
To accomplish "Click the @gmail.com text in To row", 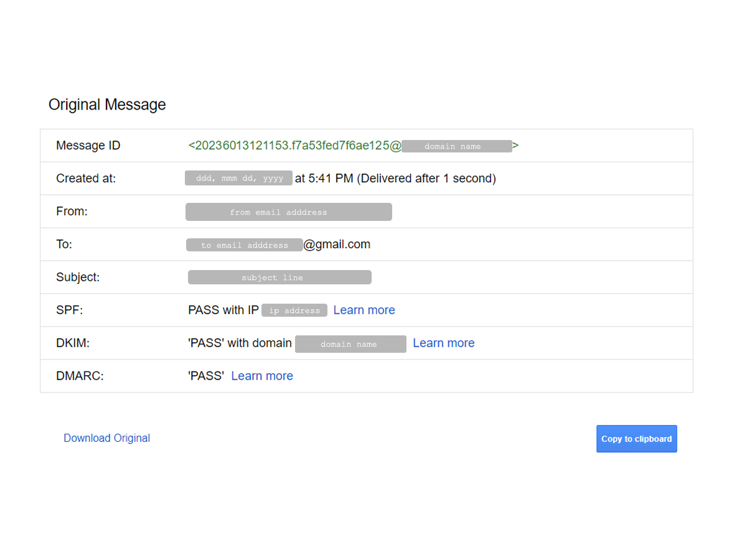I will (x=337, y=244).
